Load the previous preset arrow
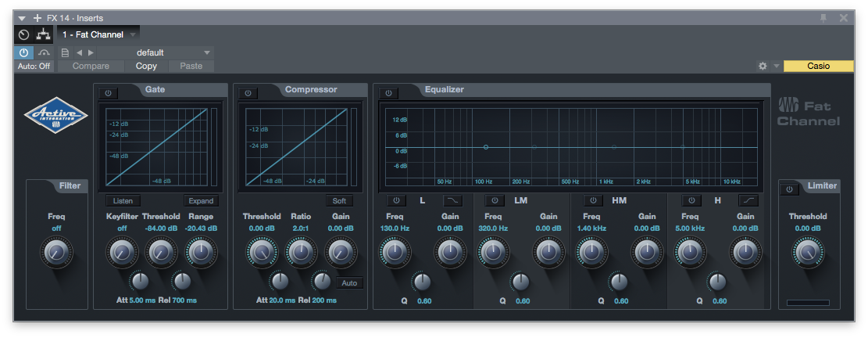The width and height of the screenshot is (868, 338). click(79, 52)
